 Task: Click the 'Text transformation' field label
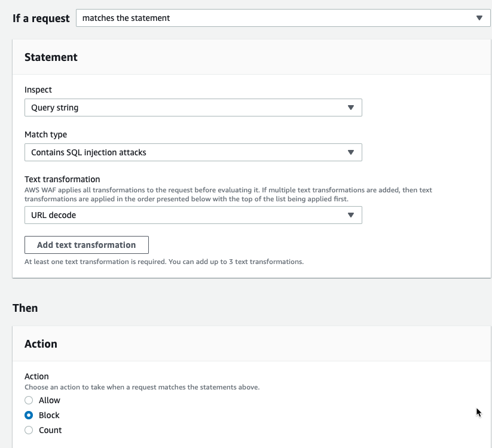tap(62, 179)
